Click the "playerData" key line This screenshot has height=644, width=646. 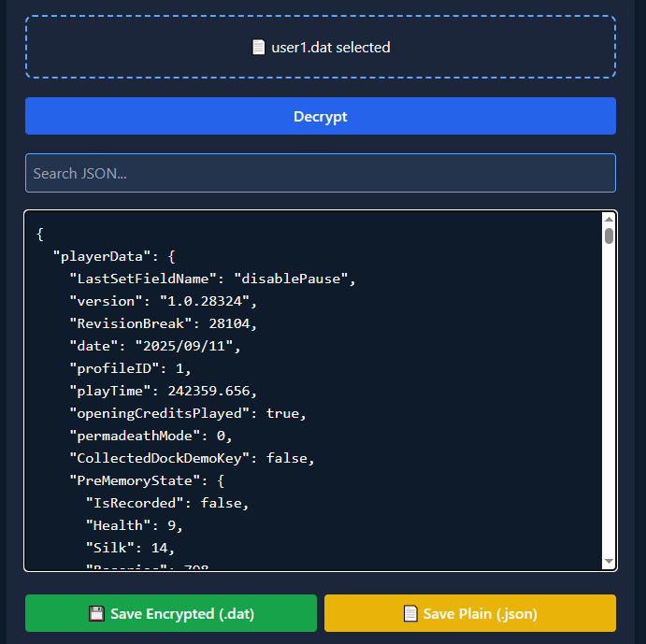click(114, 256)
